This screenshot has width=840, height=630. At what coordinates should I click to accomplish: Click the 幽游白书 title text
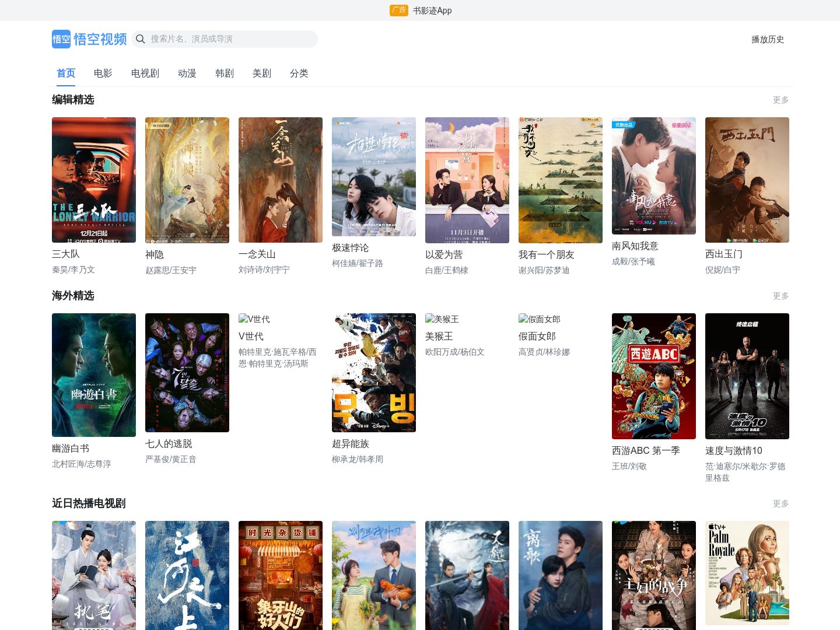71,448
